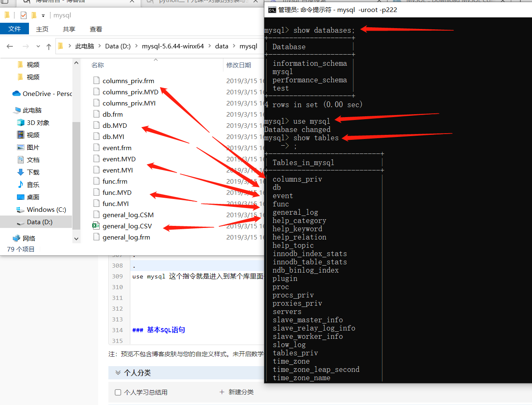This screenshot has width=532, height=405.
Task: Click the Excel icon of general_log.CSV
Action: [96, 226]
